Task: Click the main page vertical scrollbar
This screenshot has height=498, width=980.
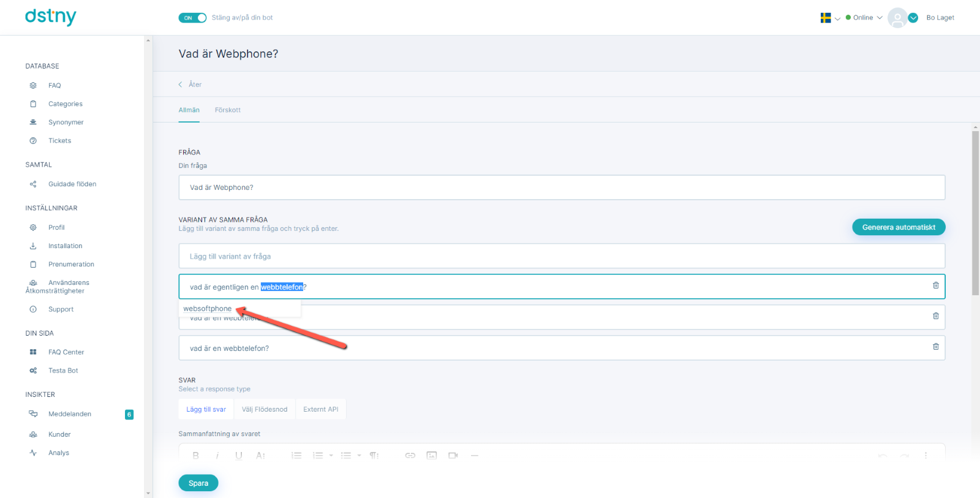Action: (x=975, y=213)
